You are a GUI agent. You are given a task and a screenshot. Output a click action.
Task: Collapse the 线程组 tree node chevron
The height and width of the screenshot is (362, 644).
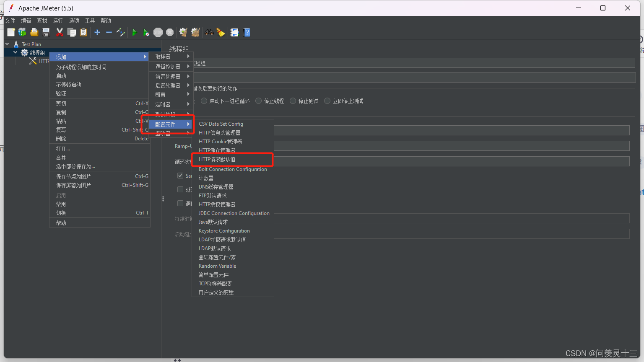[16, 52]
